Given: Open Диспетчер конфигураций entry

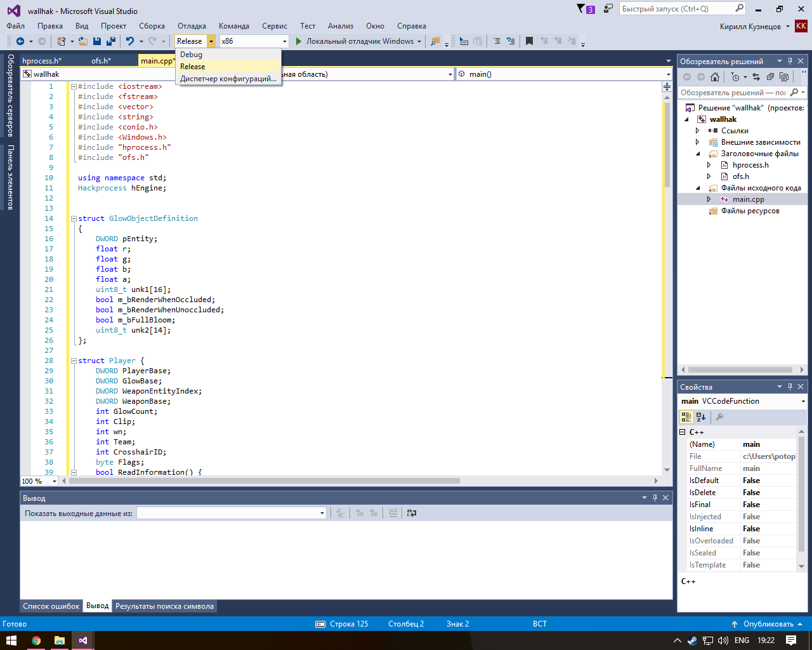Looking at the screenshot, I should tap(228, 79).
